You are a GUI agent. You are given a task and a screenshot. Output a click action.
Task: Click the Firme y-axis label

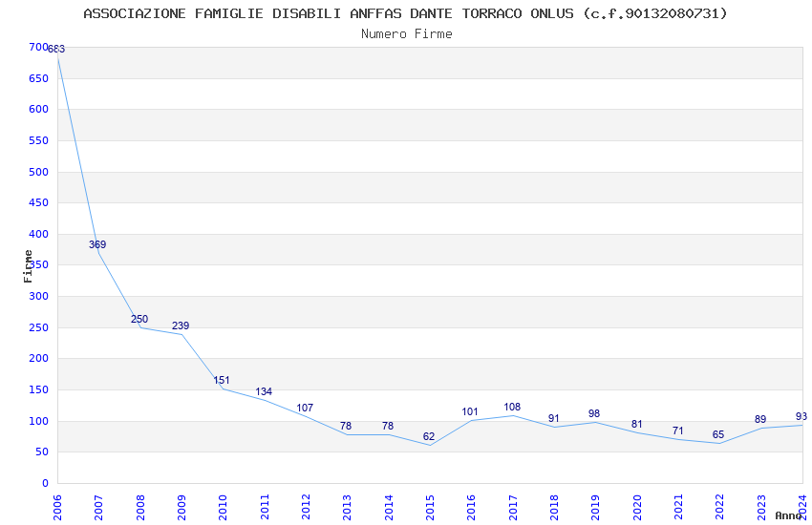pos(28,266)
